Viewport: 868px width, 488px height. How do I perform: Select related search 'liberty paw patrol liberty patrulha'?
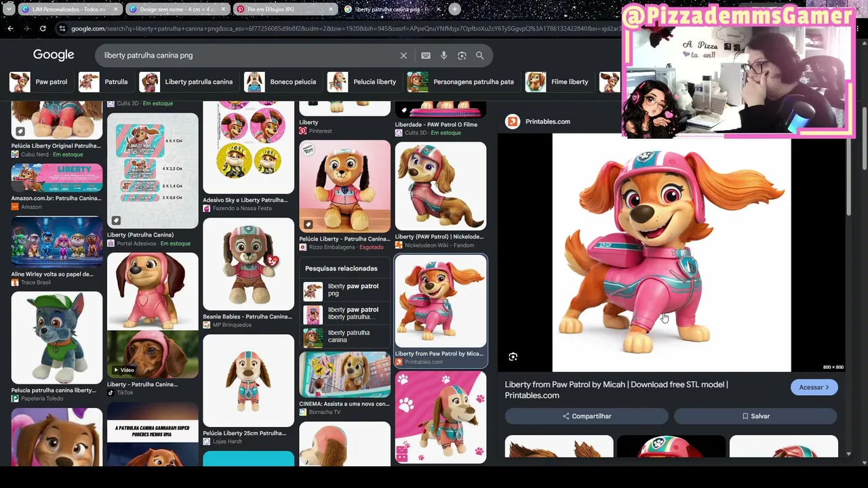tap(344, 314)
